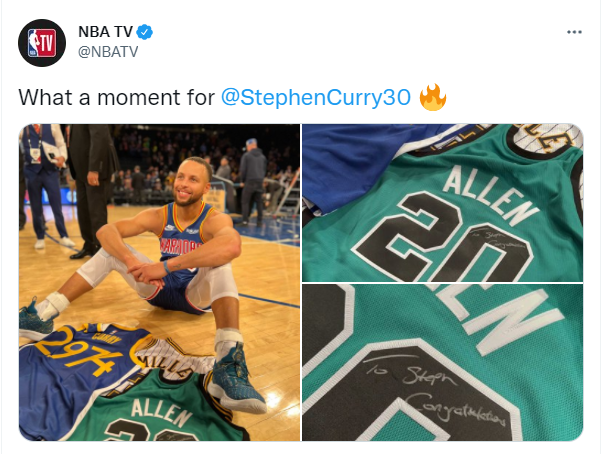Screen dimensions: 602x454
Task: Open the three-dot more options menu
Action: click(x=574, y=32)
